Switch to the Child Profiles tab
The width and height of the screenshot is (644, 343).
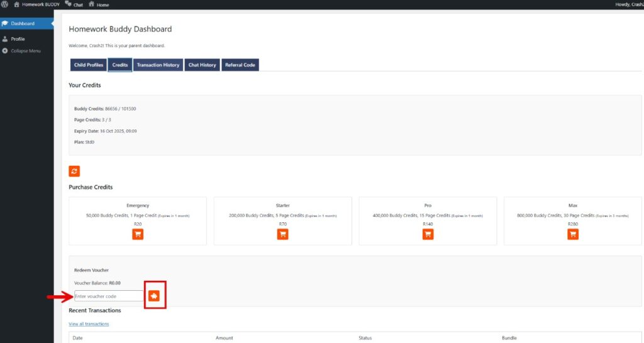coord(88,65)
